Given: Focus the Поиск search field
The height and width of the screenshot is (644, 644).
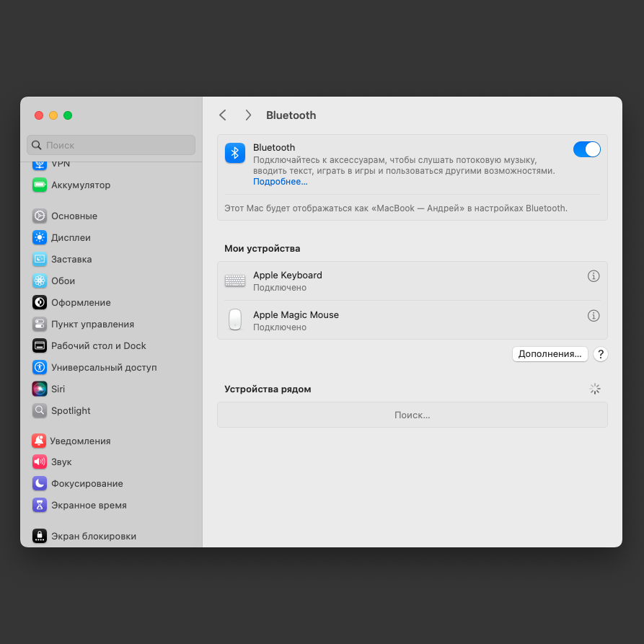Looking at the screenshot, I should tap(111, 146).
